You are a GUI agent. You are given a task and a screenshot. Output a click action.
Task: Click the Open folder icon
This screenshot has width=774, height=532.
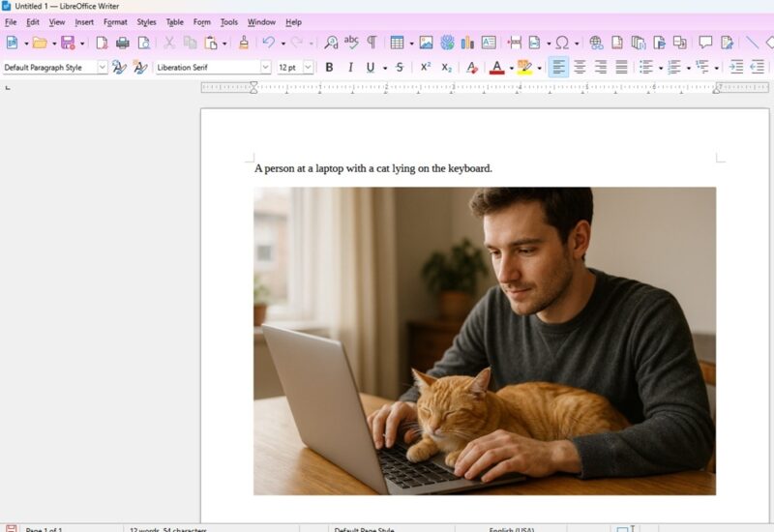click(x=40, y=43)
